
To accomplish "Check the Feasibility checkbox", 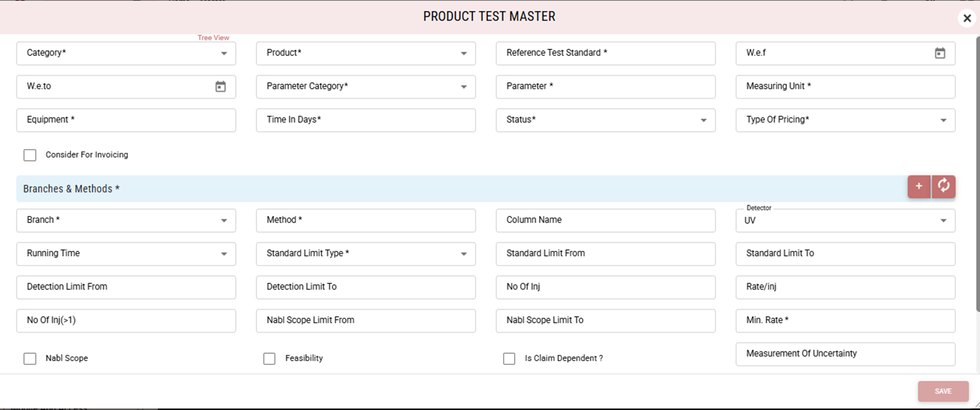I will [269, 359].
